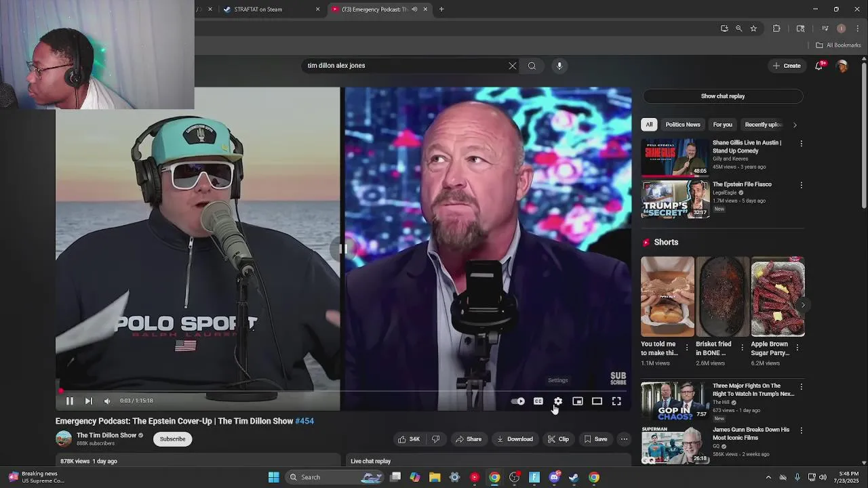Bookmark this page with star icon

click(x=753, y=28)
